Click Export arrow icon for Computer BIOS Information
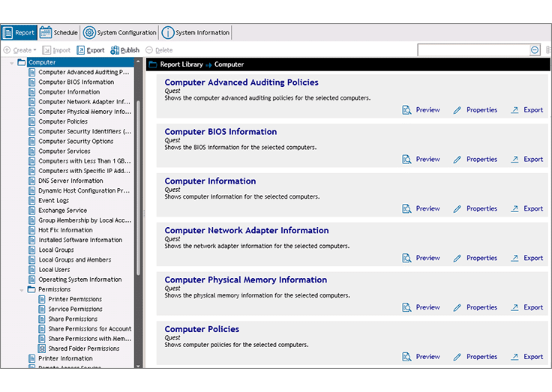The width and height of the screenshot is (552, 392). tap(514, 160)
